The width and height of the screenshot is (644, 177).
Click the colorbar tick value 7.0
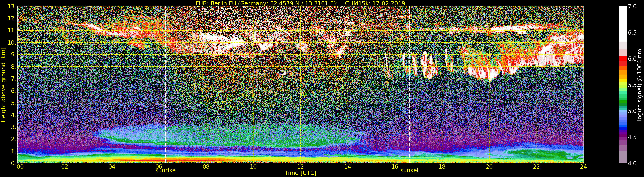click(632, 6)
